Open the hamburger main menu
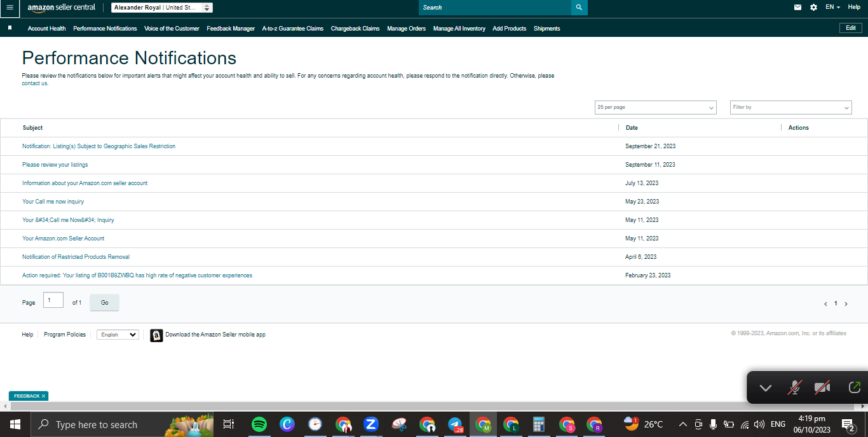Image resolution: width=868 pixels, height=437 pixels. [x=10, y=8]
